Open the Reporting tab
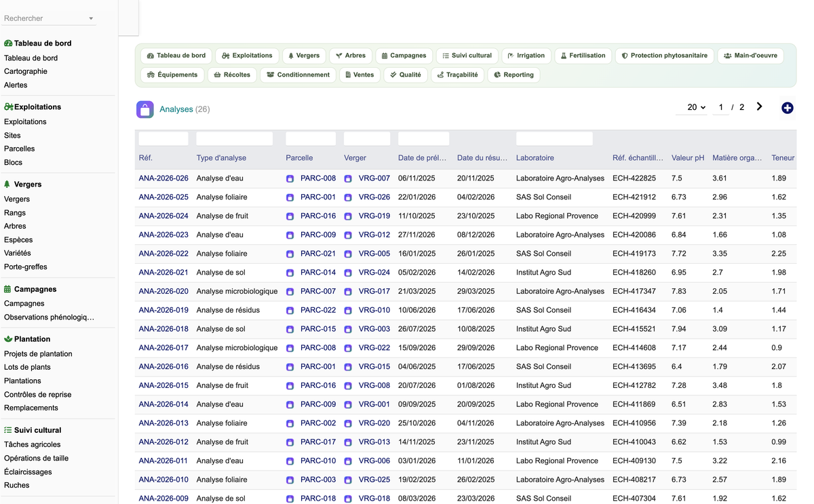This screenshot has width=814, height=504. (513, 75)
